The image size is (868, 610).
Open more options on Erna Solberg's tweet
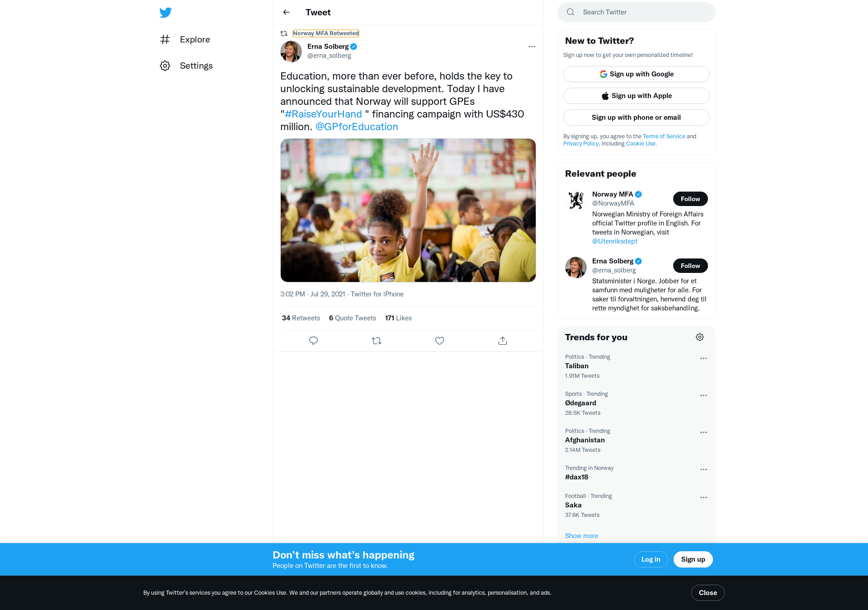point(532,47)
